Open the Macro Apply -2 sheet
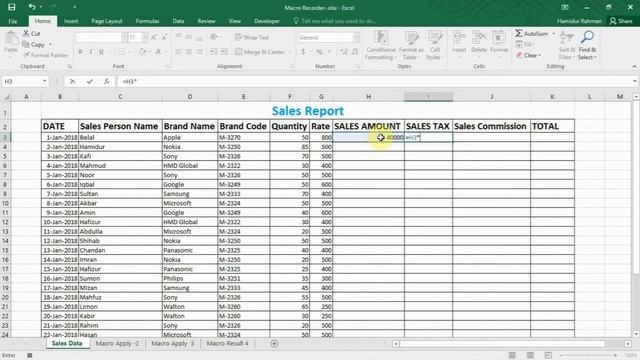Image resolution: width=640 pixels, height=360 pixels. pyautogui.click(x=117, y=344)
